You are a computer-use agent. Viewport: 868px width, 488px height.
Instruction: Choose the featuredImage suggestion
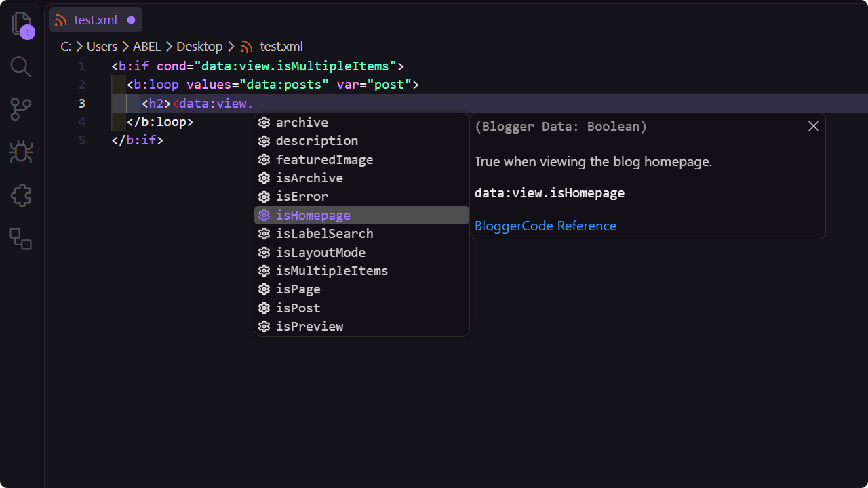point(361,160)
